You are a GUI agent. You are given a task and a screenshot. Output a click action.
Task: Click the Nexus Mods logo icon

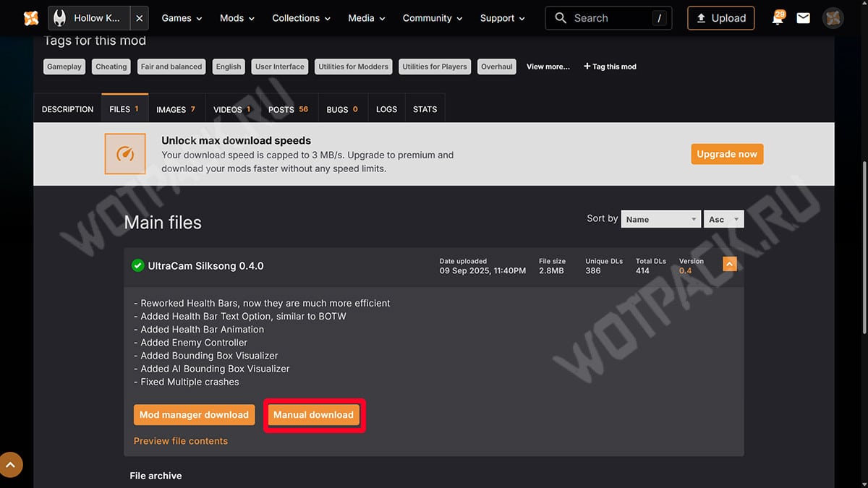click(x=30, y=18)
